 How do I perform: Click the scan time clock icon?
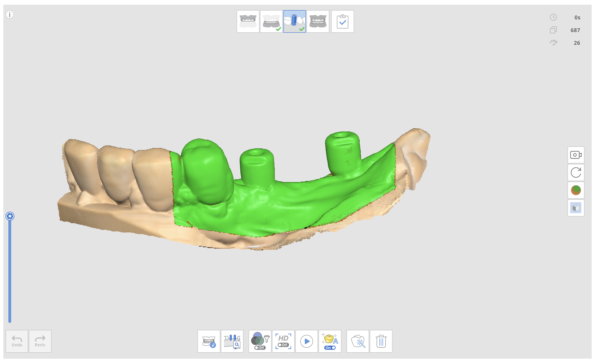click(x=553, y=17)
